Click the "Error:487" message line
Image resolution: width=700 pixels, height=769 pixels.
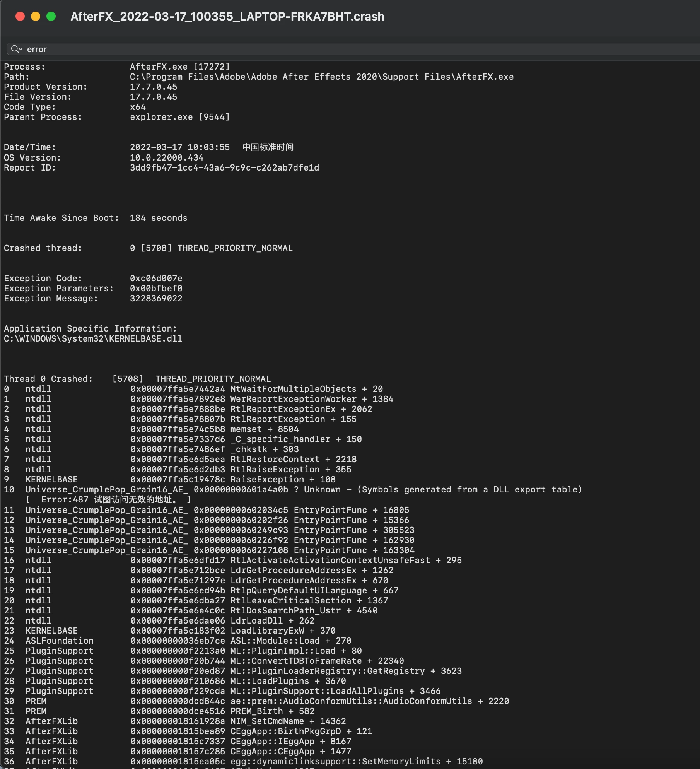pyautogui.click(x=108, y=499)
